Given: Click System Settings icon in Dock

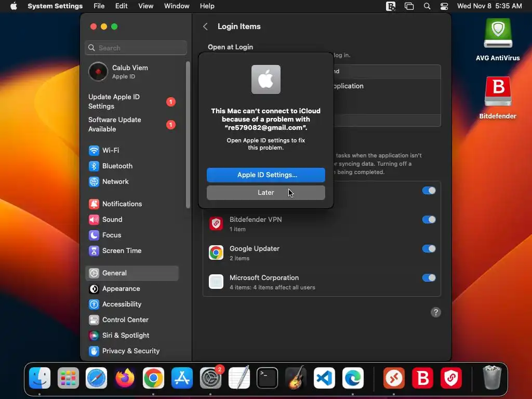Looking at the screenshot, I should point(210,378).
